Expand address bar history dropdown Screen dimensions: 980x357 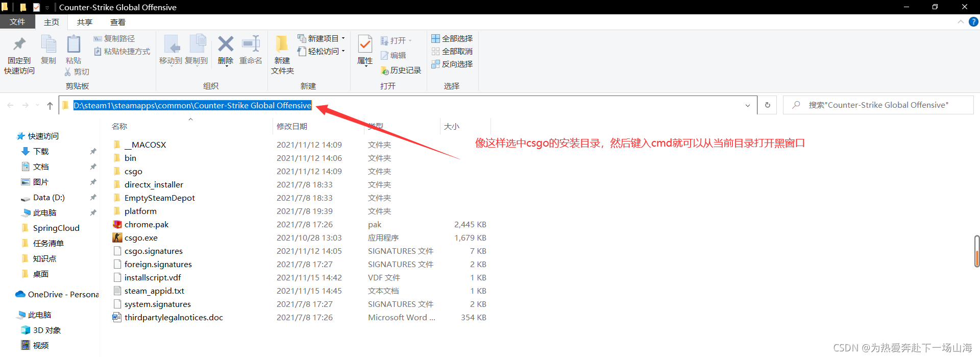(x=748, y=105)
